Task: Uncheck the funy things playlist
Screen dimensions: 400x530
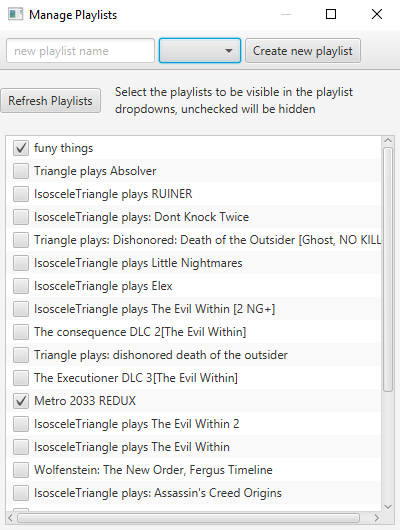Action: point(21,148)
